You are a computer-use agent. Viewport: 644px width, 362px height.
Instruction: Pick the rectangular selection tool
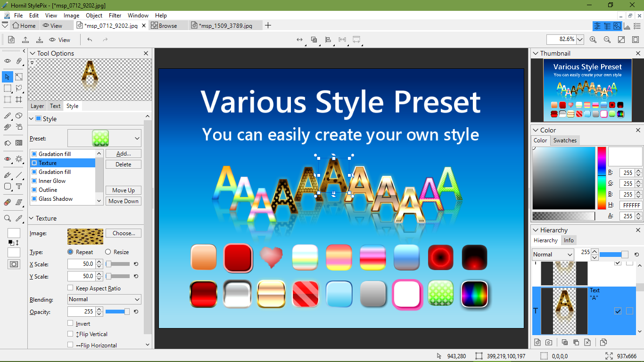click(8, 88)
